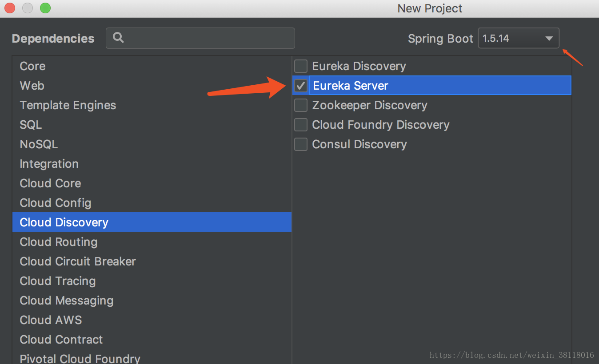
Task: Open the Spring Boot version dropdown
Action: (x=519, y=38)
